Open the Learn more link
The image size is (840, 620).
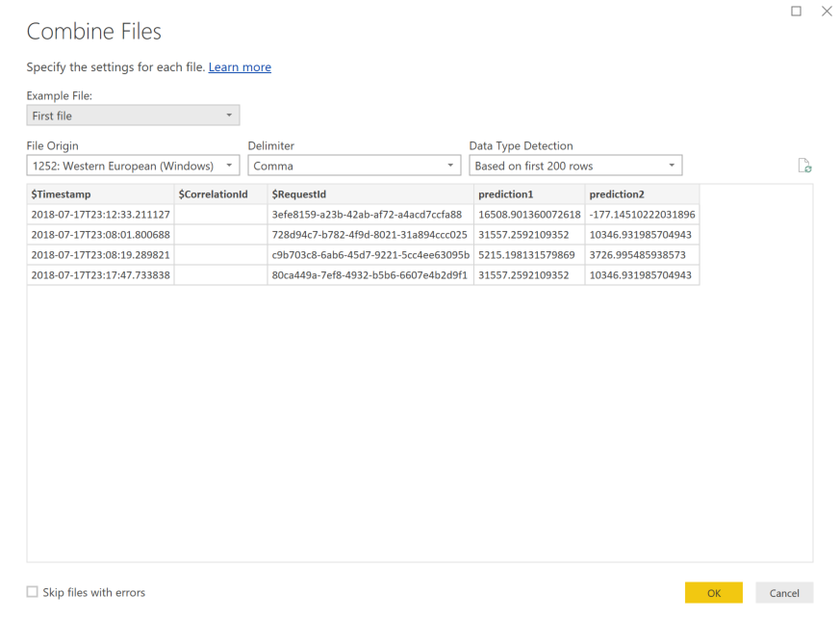240,67
